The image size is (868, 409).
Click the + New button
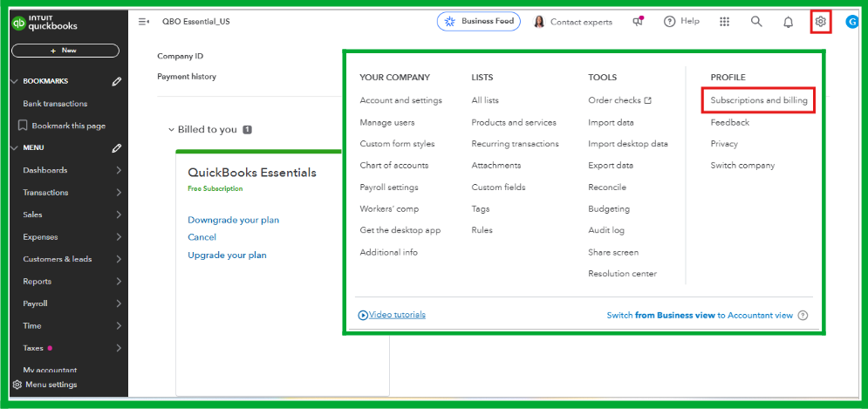click(65, 51)
